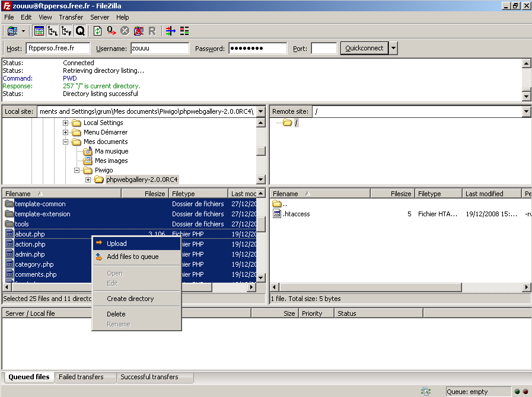Start processing the transfer queue
The image size is (532, 397).
click(x=112, y=31)
